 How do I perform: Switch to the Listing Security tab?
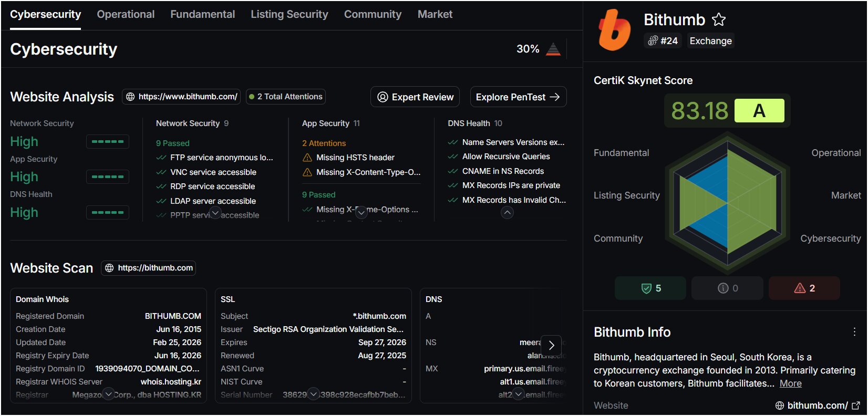[289, 14]
